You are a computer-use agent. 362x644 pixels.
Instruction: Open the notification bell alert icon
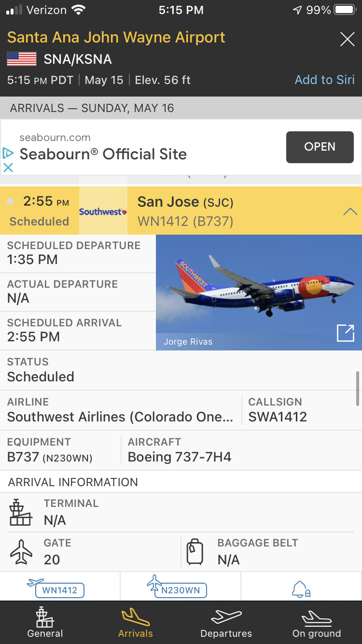(301, 588)
